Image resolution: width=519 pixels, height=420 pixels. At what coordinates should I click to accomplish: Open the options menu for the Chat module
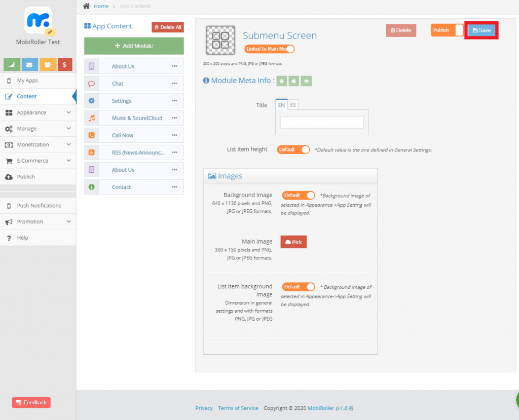[x=174, y=83]
